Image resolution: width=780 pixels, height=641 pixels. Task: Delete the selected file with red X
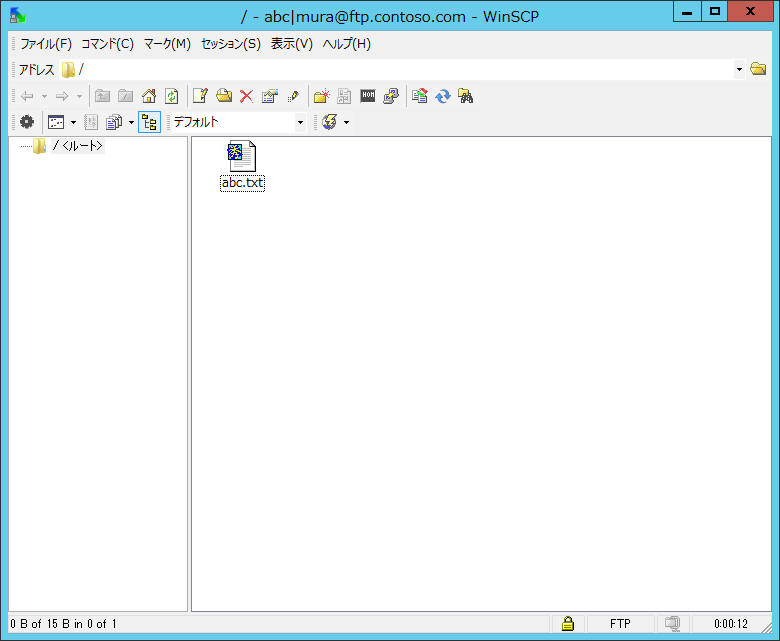[x=247, y=96]
